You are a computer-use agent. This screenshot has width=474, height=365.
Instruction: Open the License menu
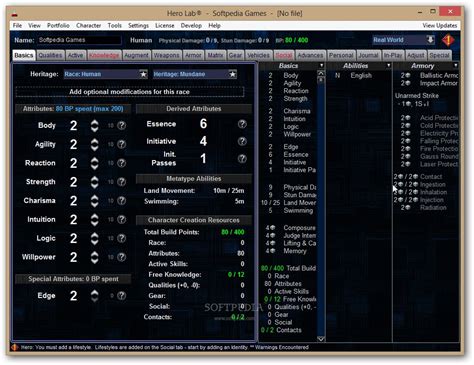(165, 26)
